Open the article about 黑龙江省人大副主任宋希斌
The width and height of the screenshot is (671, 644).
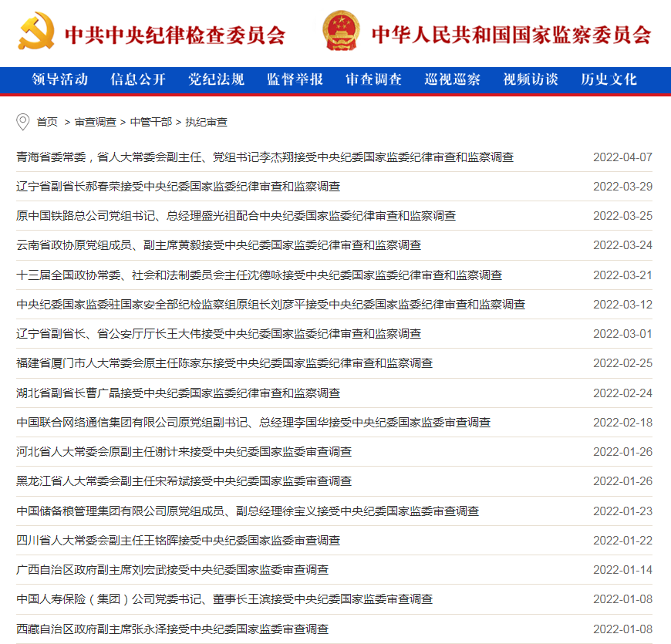[x=184, y=481]
